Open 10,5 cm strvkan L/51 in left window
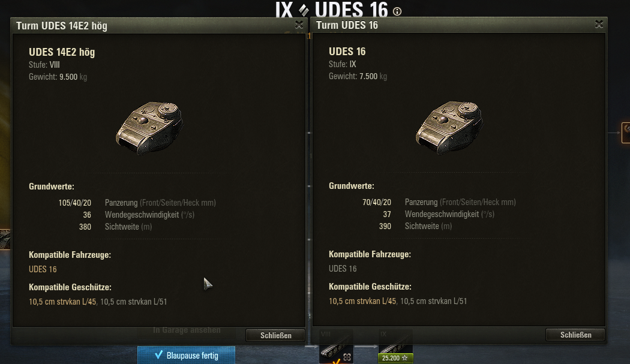 pyautogui.click(x=133, y=302)
